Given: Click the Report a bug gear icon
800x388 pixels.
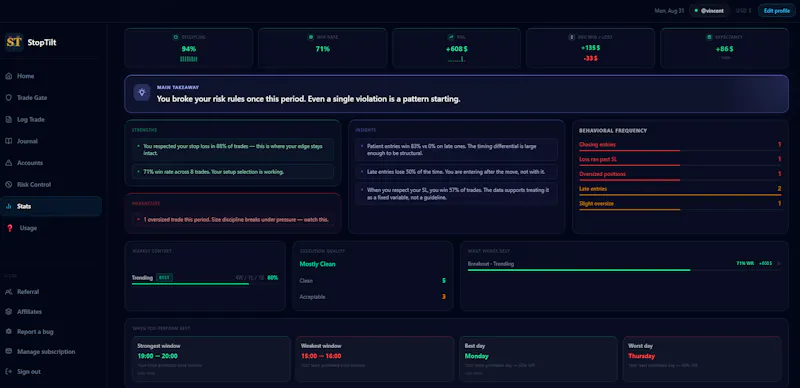Looking at the screenshot, I should tap(9, 331).
